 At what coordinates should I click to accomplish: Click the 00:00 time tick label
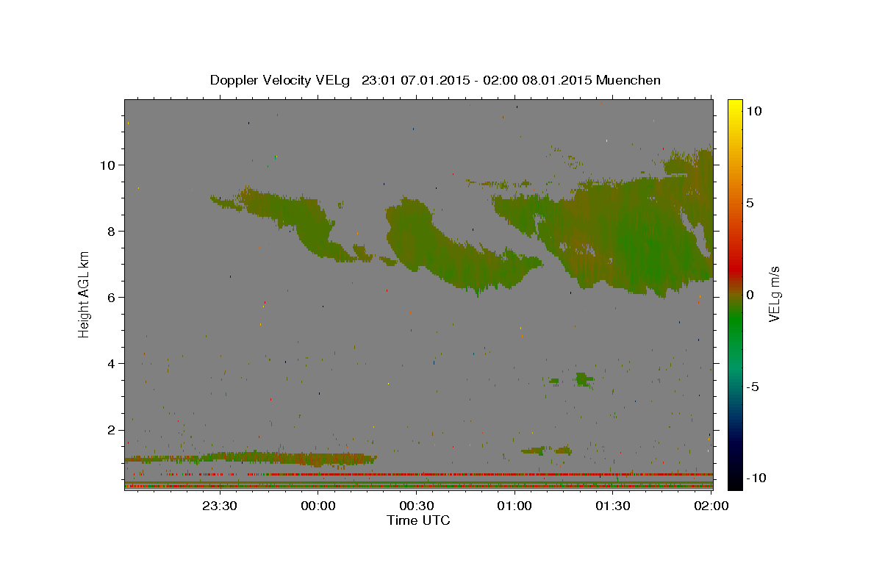[318, 506]
